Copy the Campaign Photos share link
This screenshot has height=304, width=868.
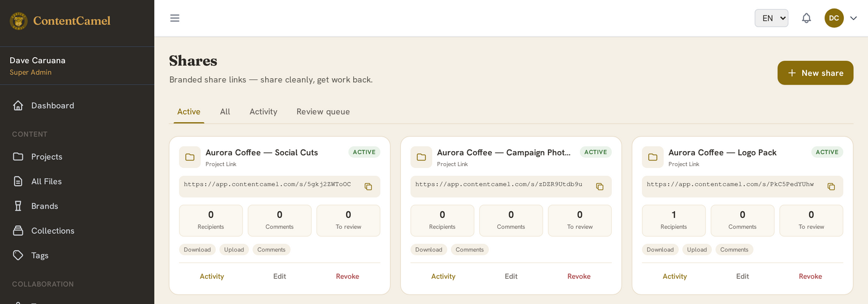click(600, 187)
